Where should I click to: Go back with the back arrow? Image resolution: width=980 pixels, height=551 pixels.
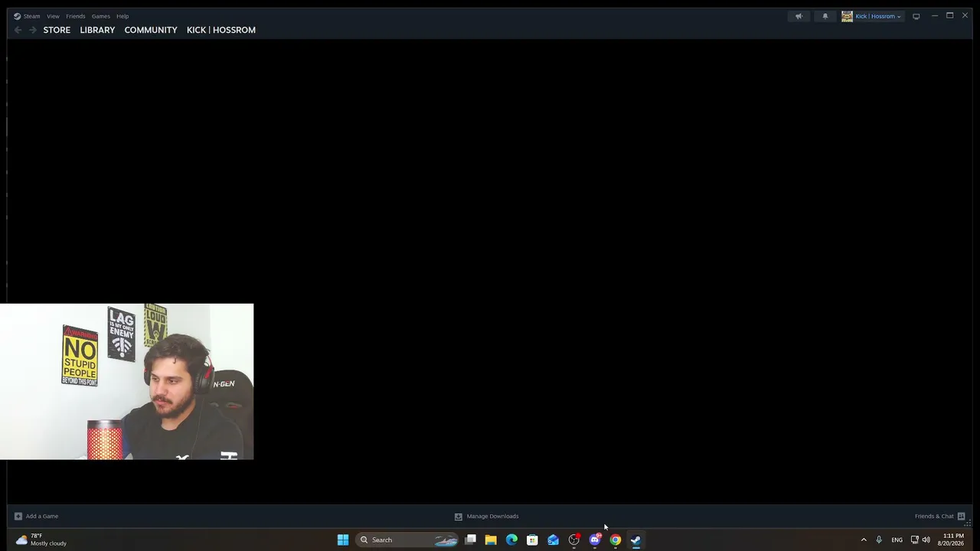[18, 30]
